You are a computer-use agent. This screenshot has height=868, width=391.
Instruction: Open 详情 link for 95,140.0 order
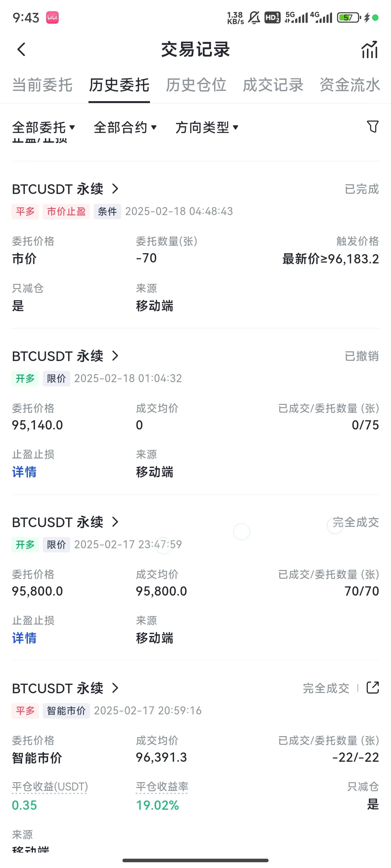point(24,472)
